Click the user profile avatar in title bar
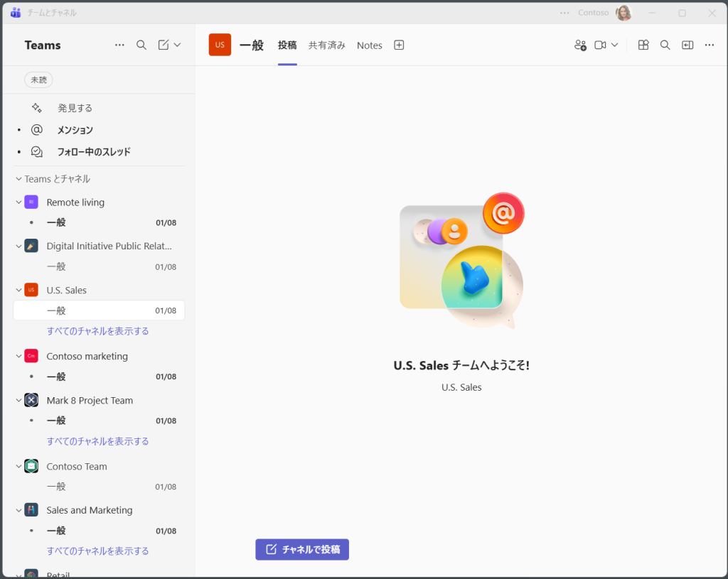Screen dimensions: 728x579 click(623, 13)
